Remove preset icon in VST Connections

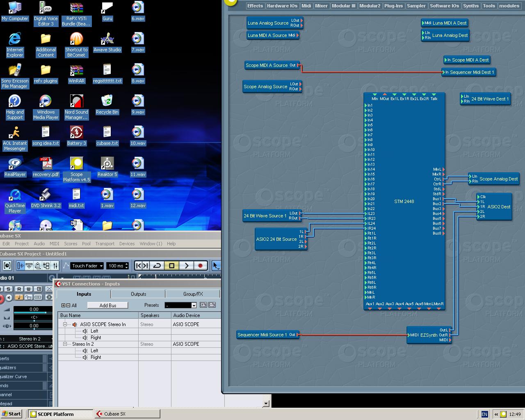pos(212,305)
